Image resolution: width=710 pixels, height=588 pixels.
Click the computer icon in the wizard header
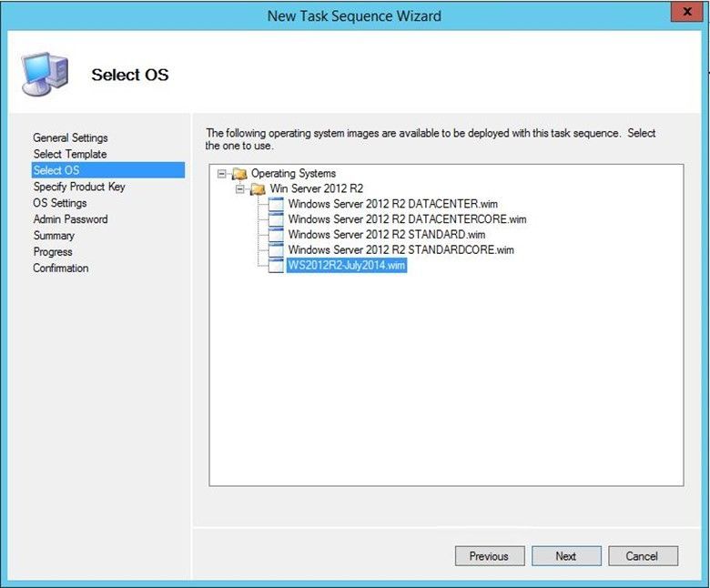pyautogui.click(x=46, y=75)
